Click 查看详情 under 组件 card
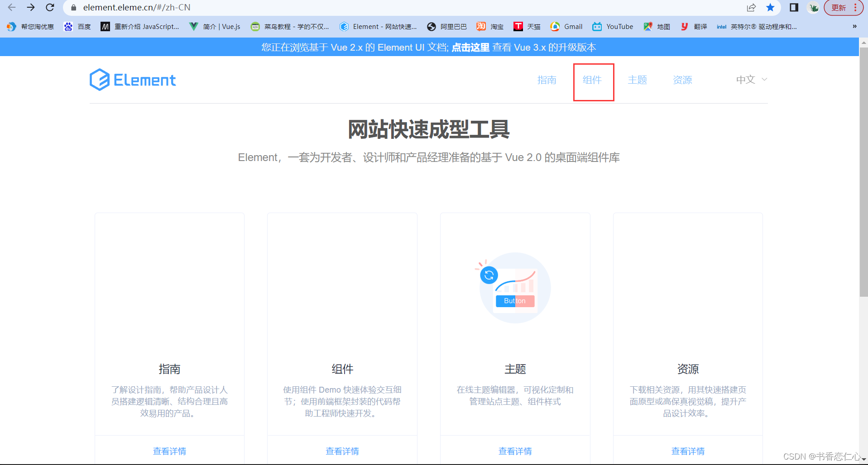The height and width of the screenshot is (465, 868). pyautogui.click(x=342, y=451)
